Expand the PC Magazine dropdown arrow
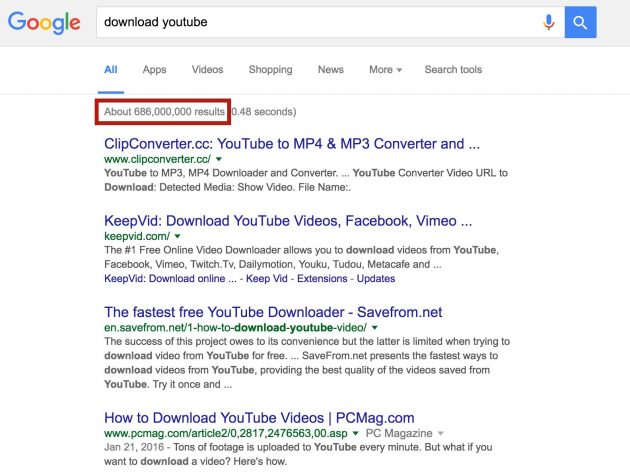 440,433
